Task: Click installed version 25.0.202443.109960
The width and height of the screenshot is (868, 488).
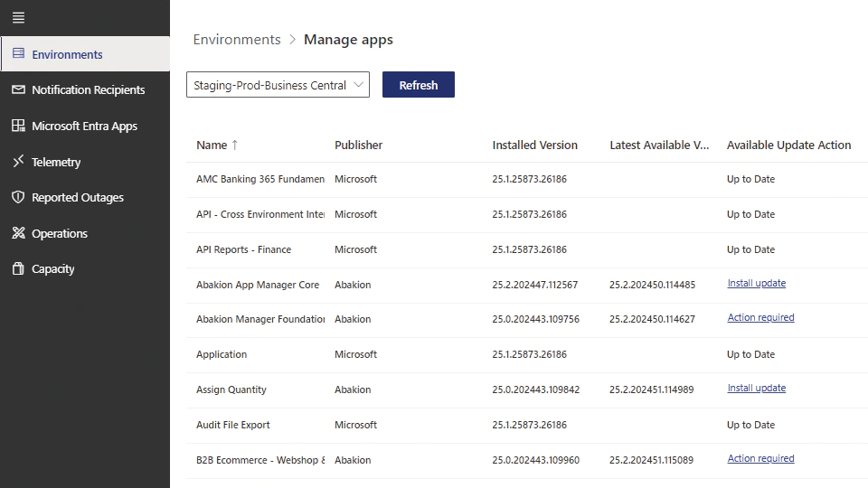Action: pos(536,460)
